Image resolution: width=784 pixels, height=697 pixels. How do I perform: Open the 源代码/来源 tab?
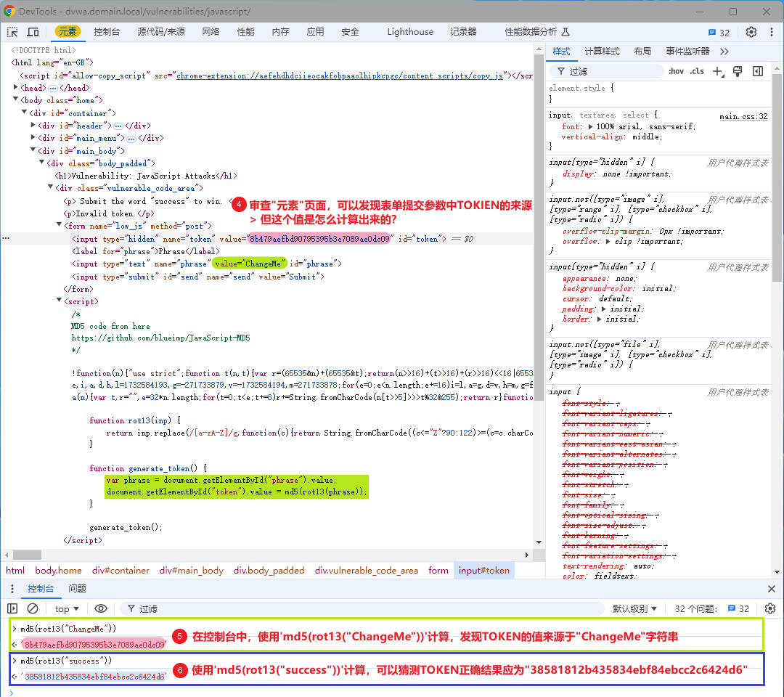click(x=161, y=32)
